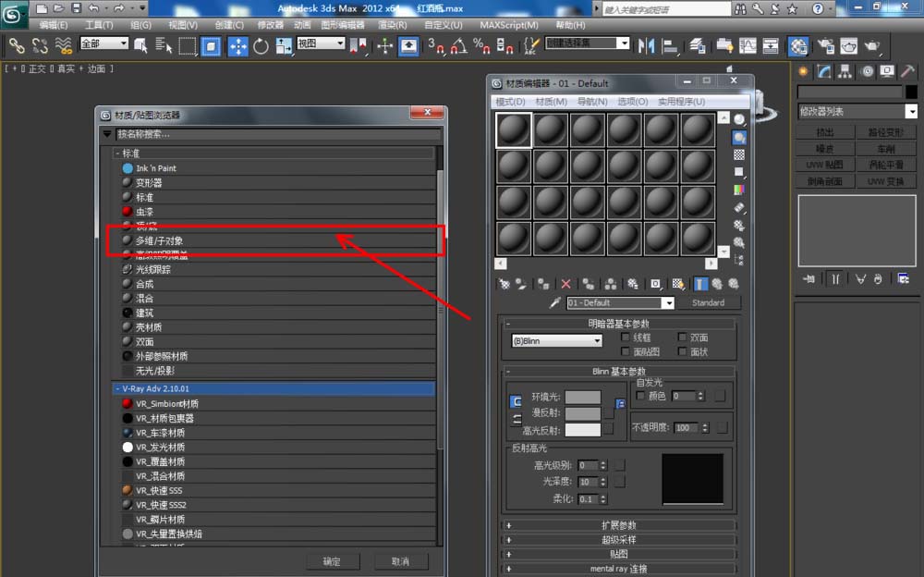Tick the 面状 checkbox
Screen dimensions: 924x577
point(682,351)
